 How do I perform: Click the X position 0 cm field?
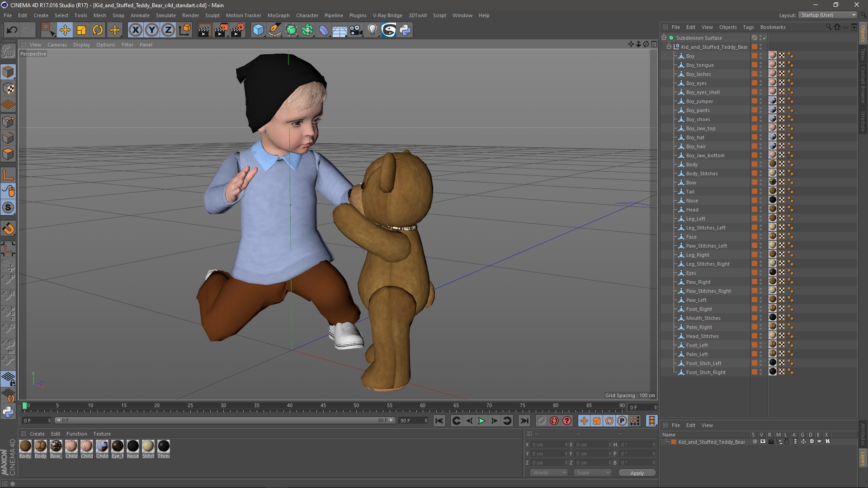(x=549, y=445)
